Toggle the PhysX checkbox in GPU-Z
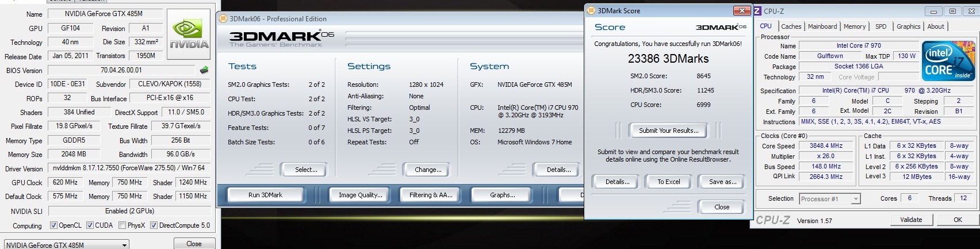The width and height of the screenshot is (980, 249). [x=122, y=225]
